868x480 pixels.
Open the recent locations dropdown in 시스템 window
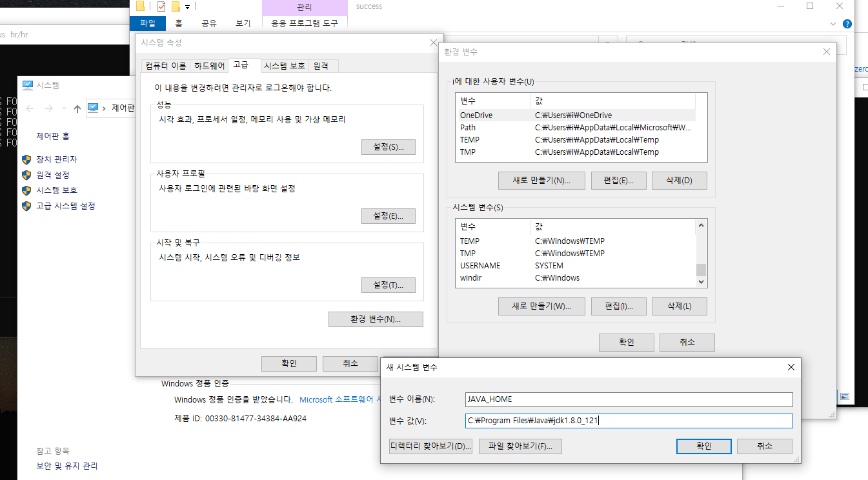tap(64, 109)
